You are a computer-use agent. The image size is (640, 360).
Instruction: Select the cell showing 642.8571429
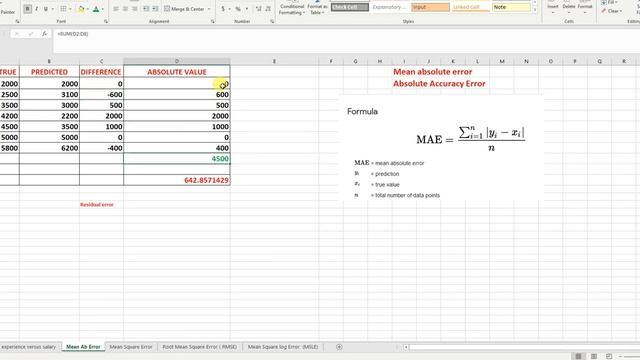click(x=177, y=180)
